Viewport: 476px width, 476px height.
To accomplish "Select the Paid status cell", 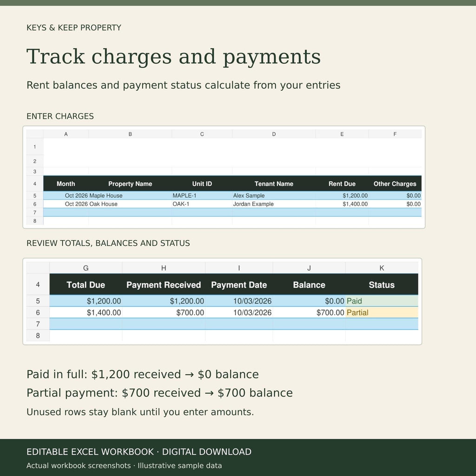I will (x=382, y=301).
